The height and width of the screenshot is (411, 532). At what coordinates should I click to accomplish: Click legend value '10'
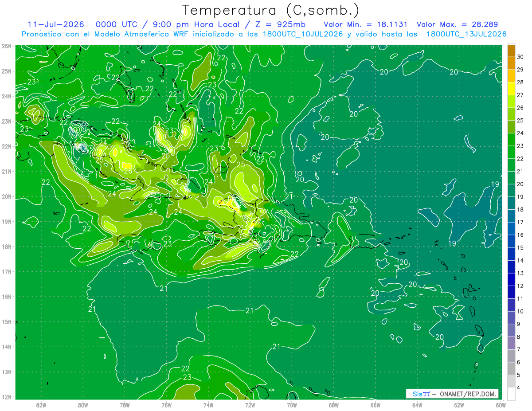[521, 312]
